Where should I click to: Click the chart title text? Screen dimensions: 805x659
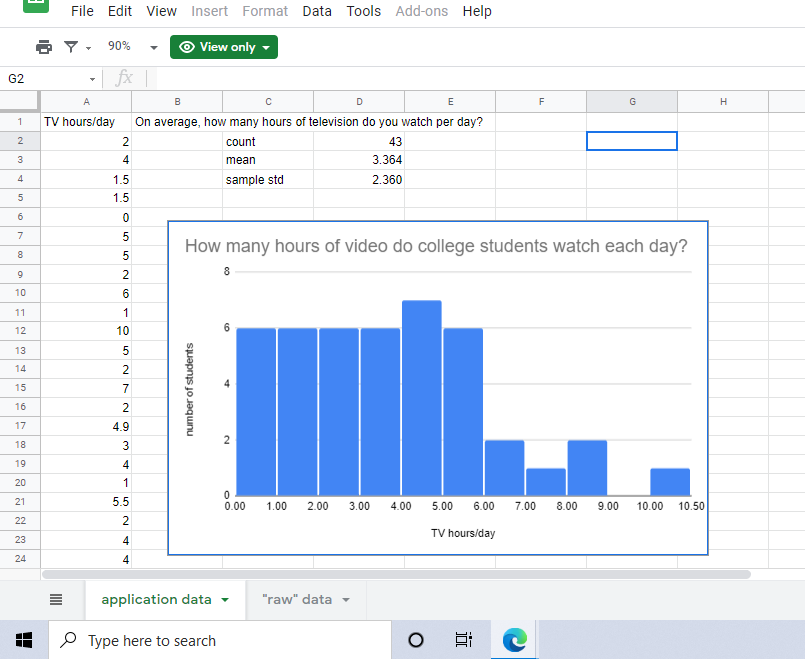436,246
